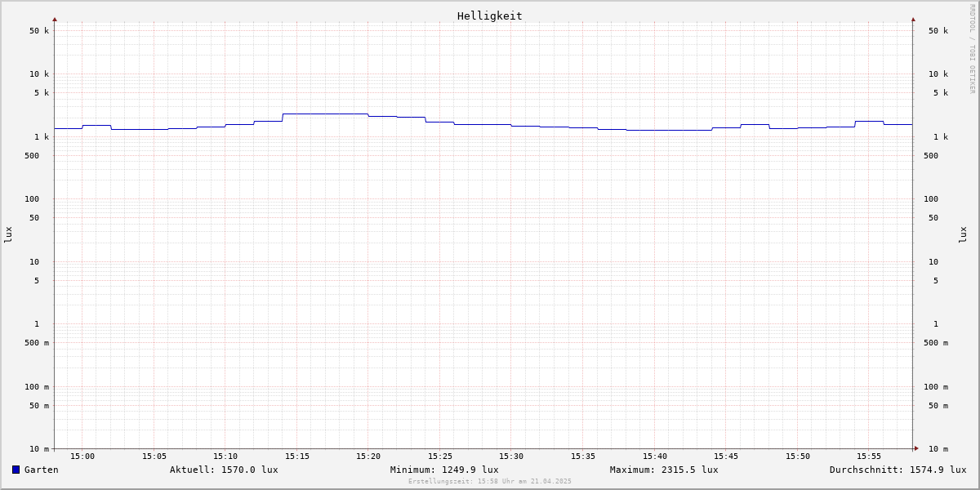Image resolution: width=980 pixels, height=490 pixels.
Task: Click the 15:20 time axis label
Action: [368, 457]
